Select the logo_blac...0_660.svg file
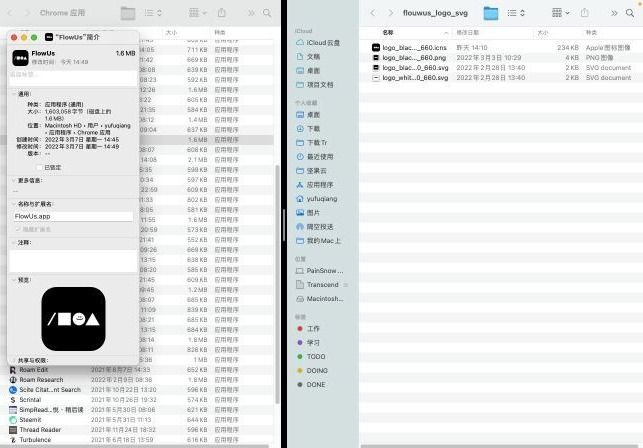 pos(501,68)
